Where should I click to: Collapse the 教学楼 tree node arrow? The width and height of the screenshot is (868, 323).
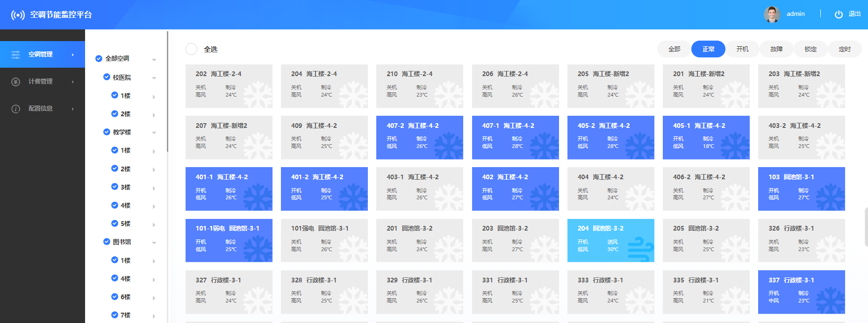pyautogui.click(x=154, y=133)
